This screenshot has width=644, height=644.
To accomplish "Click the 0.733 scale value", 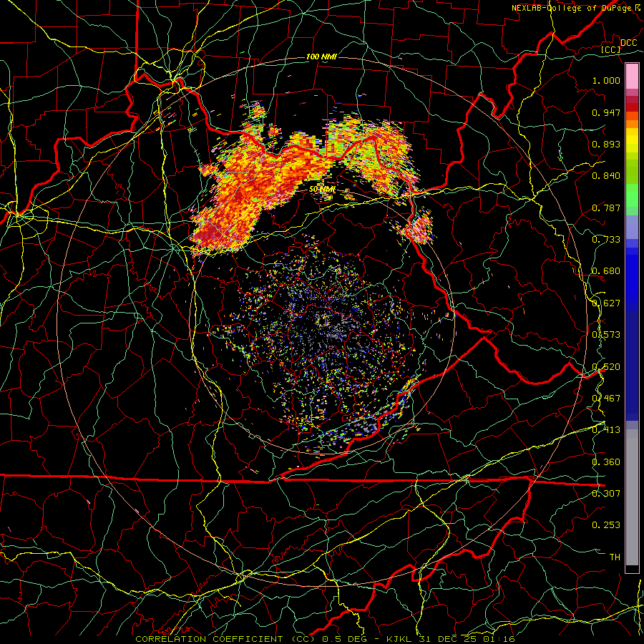I will coord(606,240).
